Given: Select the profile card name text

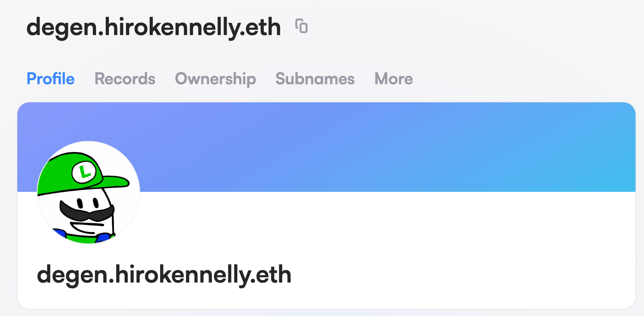Looking at the screenshot, I should 164,275.
